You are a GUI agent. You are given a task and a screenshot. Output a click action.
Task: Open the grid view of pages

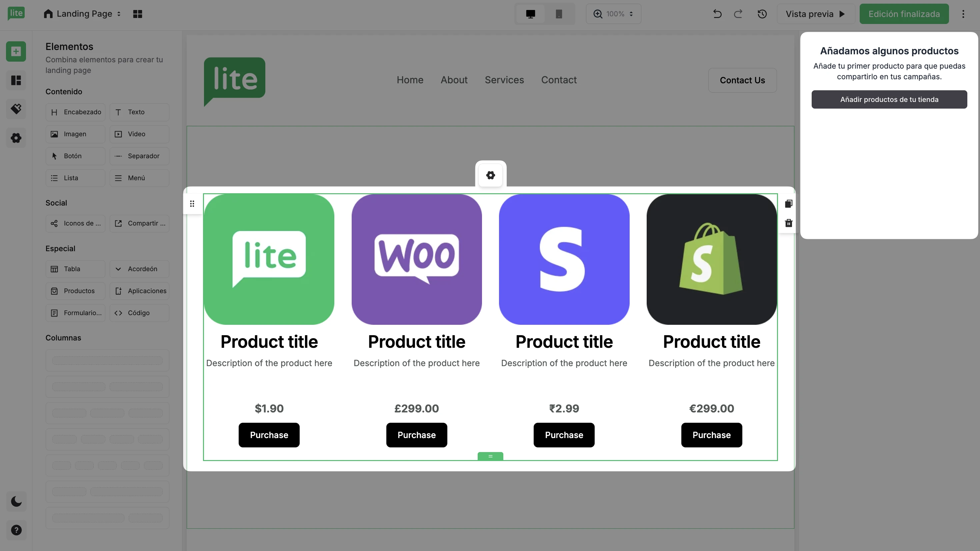(137, 14)
